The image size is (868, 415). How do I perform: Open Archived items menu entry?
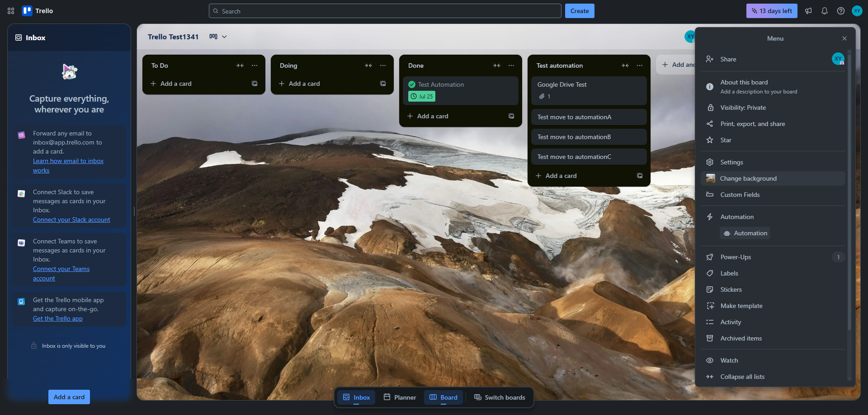[773, 338]
